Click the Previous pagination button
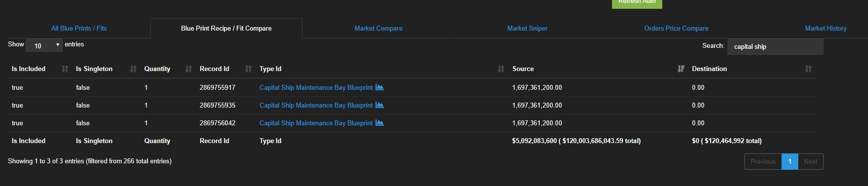This screenshot has height=186, width=868. (x=763, y=161)
